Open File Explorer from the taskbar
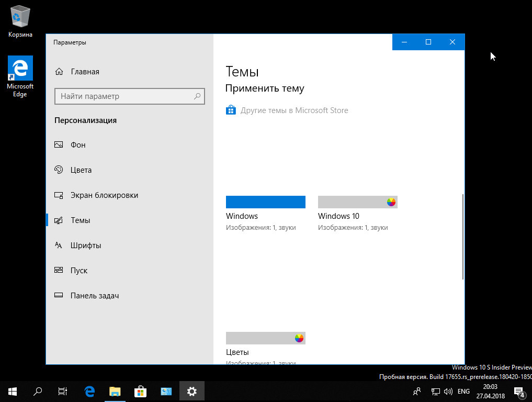This screenshot has width=532, height=402. (115, 392)
